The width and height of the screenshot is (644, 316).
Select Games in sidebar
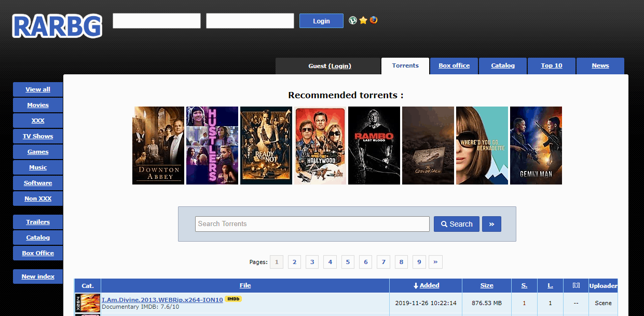(38, 152)
